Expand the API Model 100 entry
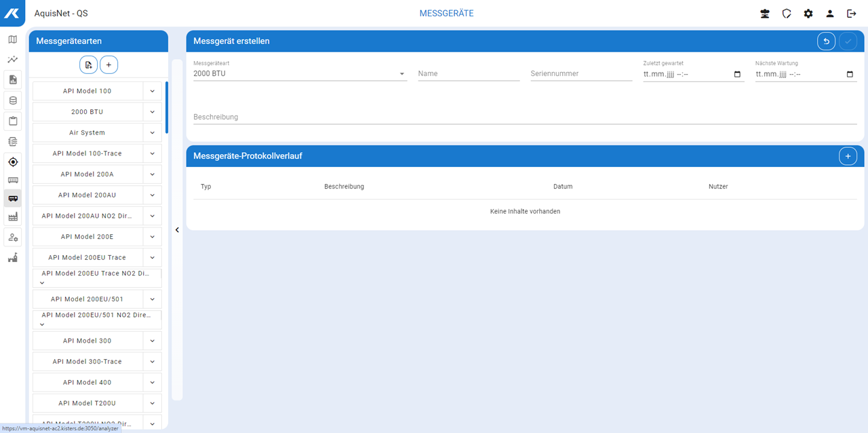The width and height of the screenshot is (868, 433). click(x=153, y=91)
